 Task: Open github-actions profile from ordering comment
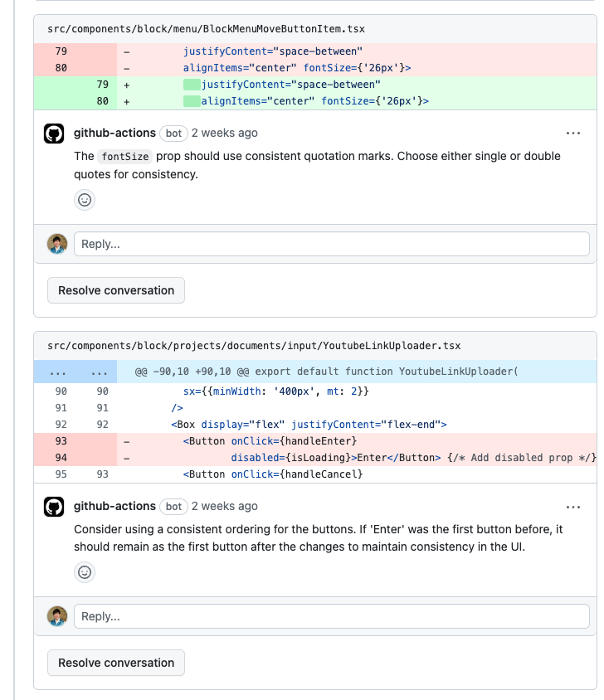(x=114, y=506)
